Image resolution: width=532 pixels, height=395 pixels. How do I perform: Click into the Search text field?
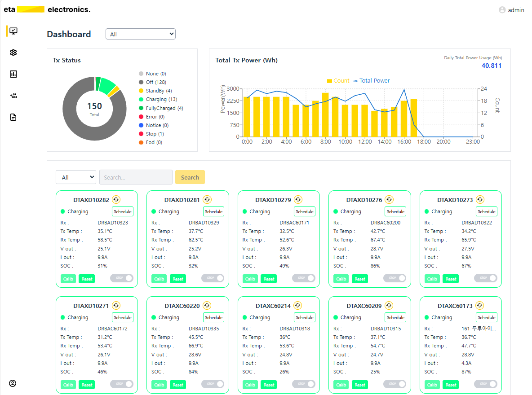[136, 177]
